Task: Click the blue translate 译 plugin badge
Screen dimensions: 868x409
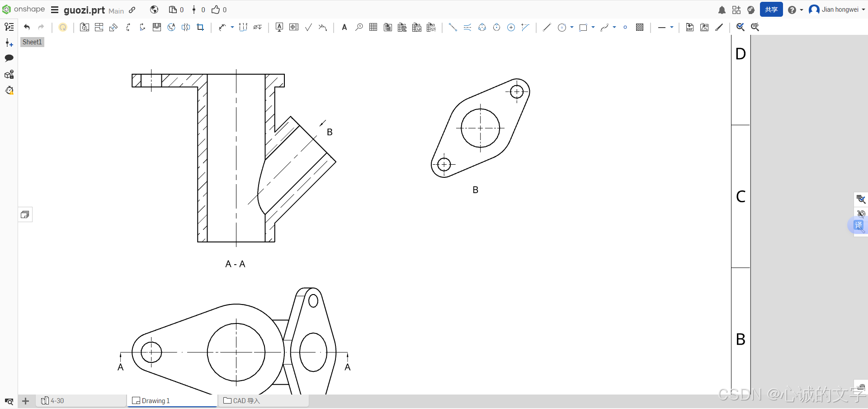Action: (x=858, y=225)
